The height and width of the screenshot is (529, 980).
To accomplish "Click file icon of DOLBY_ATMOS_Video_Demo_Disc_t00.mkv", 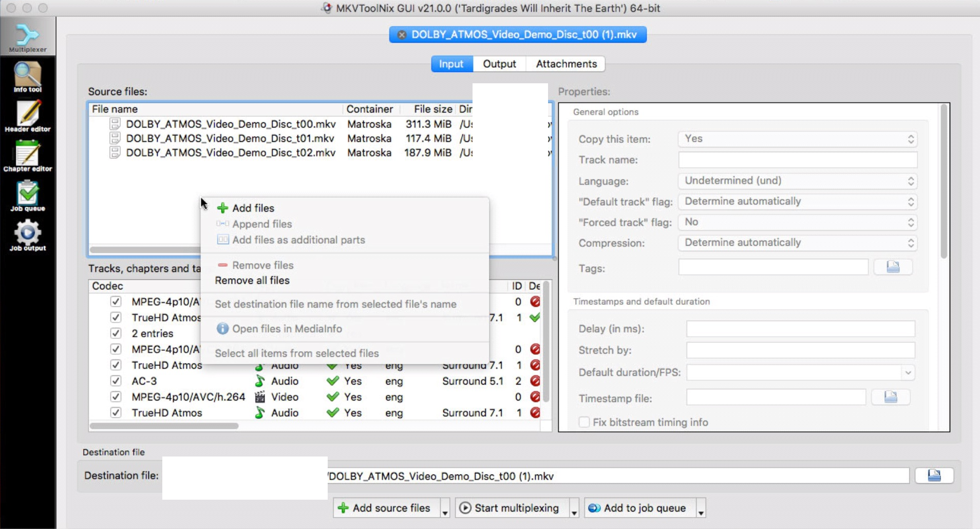I will click(x=115, y=124).
